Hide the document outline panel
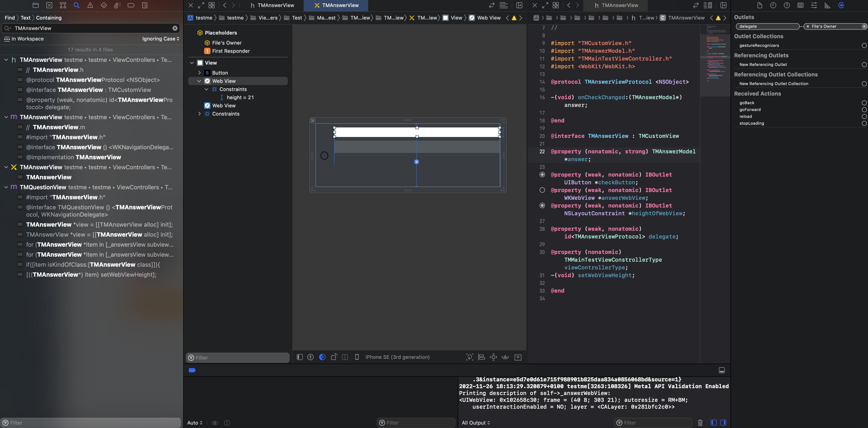Viewport: 868px width, 428px height. click(300, 357)
